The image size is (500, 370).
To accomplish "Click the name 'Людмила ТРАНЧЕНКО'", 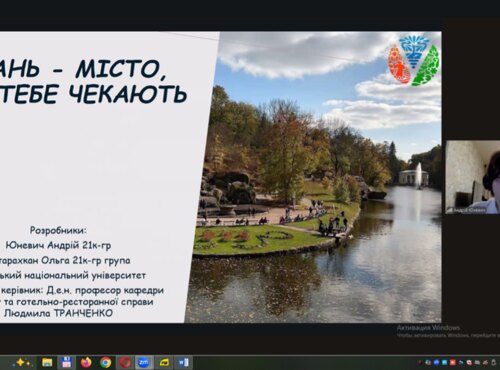I will tap(58, 313).
